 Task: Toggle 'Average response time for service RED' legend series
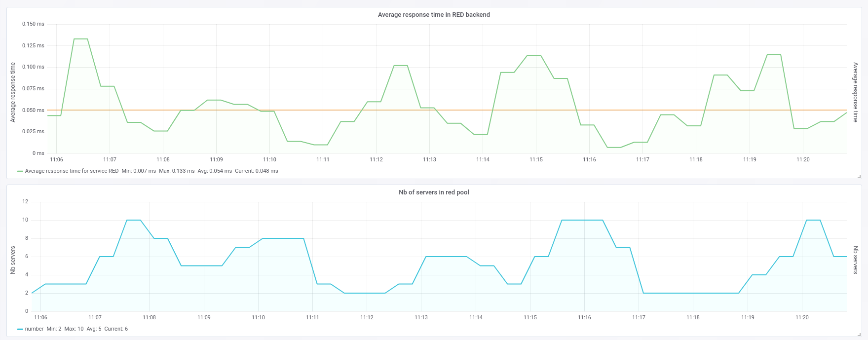tap(72, 171)
